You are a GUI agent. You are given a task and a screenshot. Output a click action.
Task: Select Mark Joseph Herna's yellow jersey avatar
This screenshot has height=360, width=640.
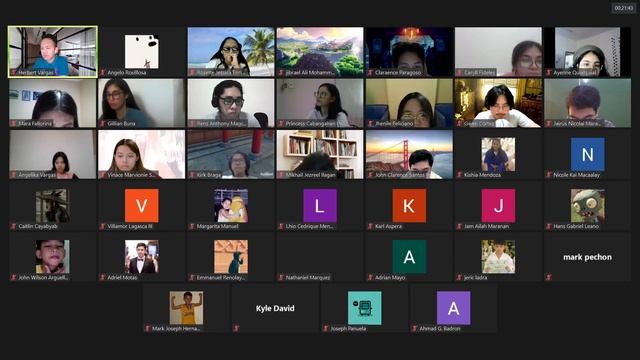tap(186, 308)
